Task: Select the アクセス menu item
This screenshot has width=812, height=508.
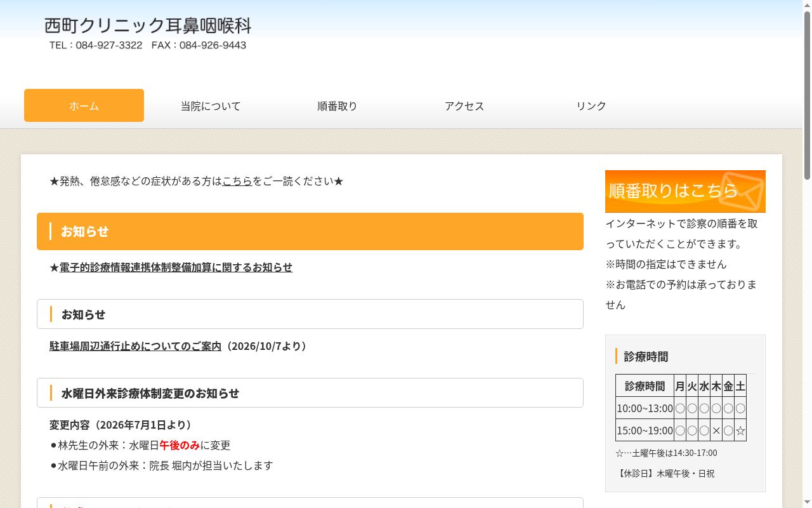Action: (x=464, y=106)
